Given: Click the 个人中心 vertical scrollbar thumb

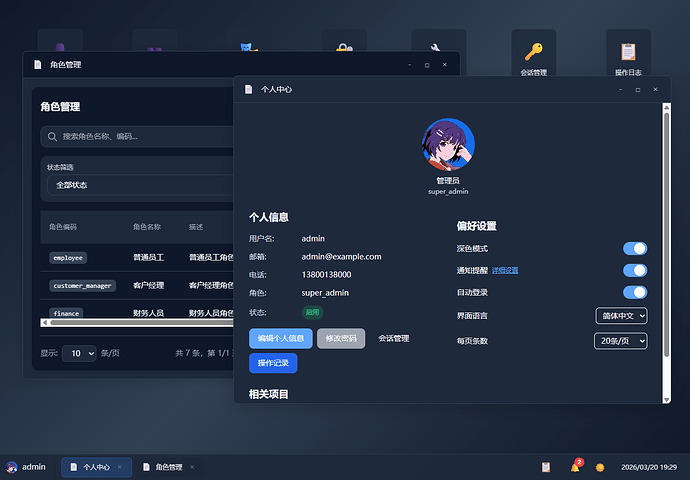Looking at the screenshot, I should coord(667,235).
